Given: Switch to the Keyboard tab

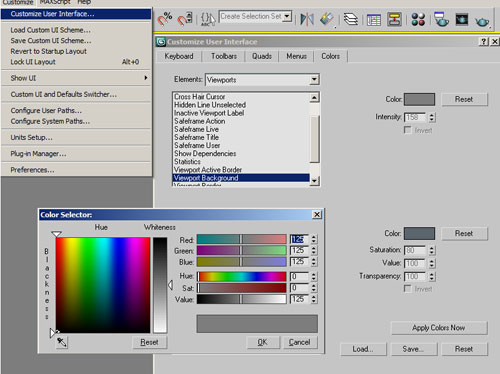Looking at the screenshot, I should click(179, 56).
